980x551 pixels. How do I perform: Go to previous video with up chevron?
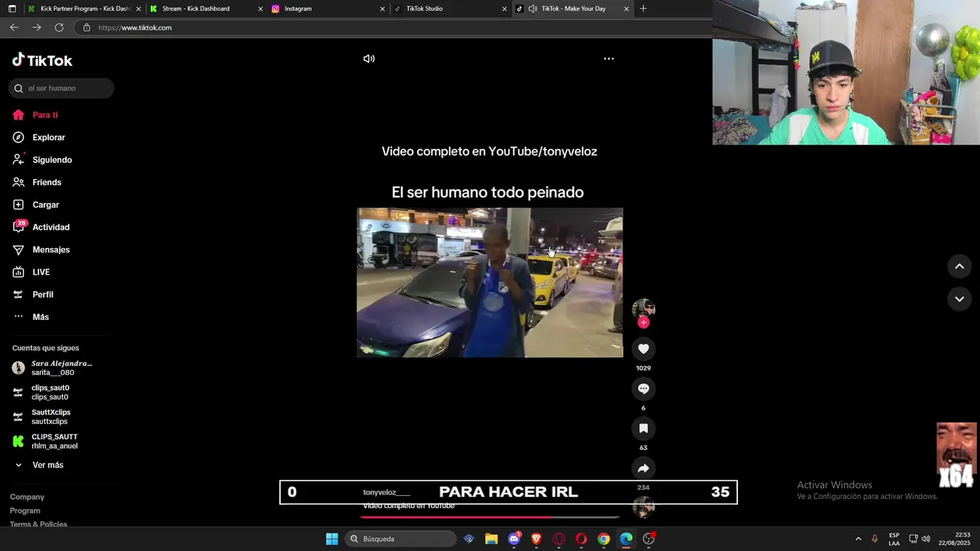(x=959, y=266)
